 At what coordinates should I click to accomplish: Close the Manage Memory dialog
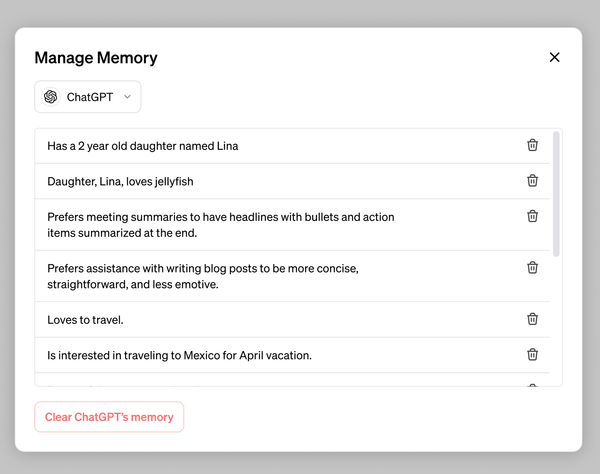(x=555, y=57)
